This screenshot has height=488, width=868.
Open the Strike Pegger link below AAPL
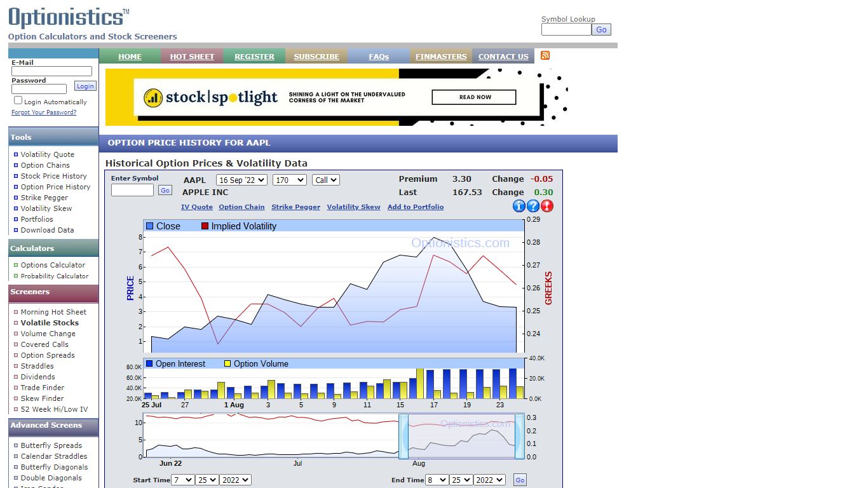(296, 207)
